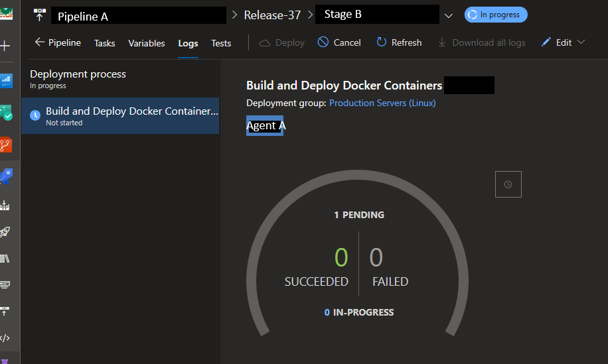Open the Library books icon in the sidebar
608x364 pixels.
(x=5, y=259)
